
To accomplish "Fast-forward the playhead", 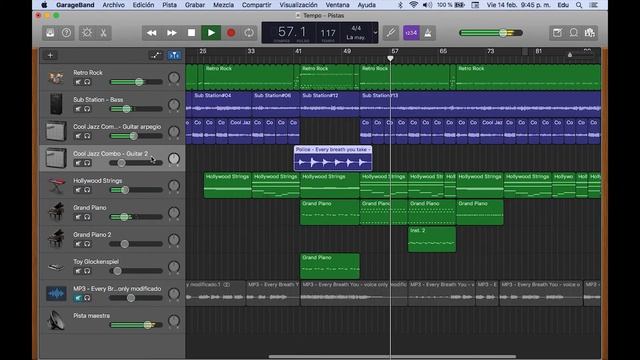I will point(171,33).
